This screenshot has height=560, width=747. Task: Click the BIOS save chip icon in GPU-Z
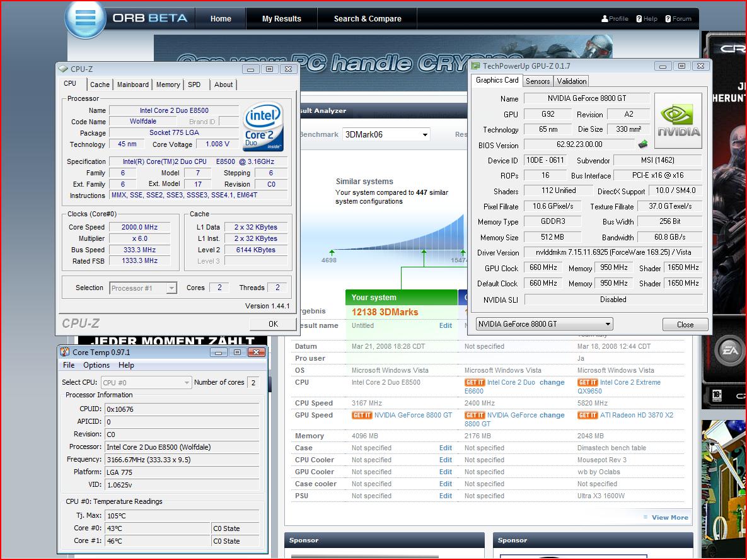642,144
